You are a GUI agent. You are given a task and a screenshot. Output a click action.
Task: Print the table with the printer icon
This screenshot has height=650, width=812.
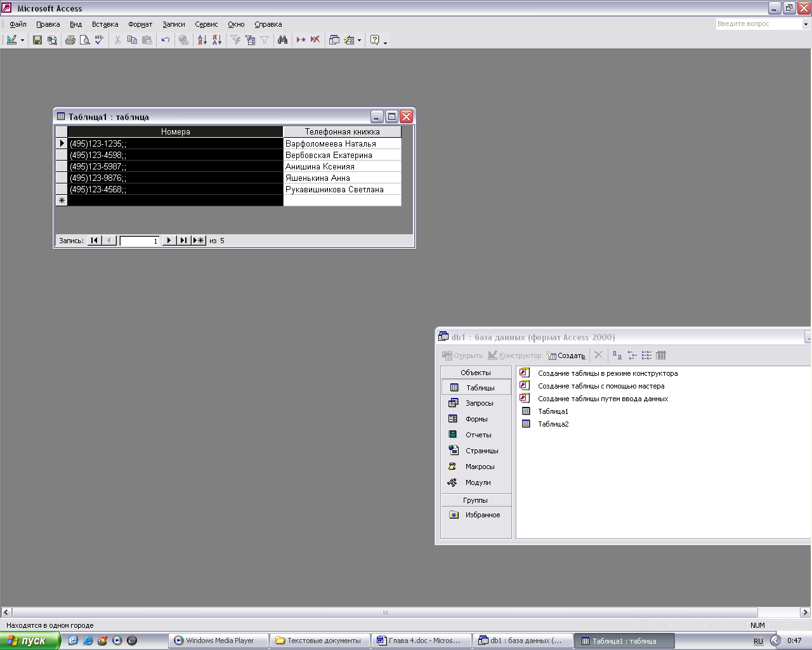(70, 40)
